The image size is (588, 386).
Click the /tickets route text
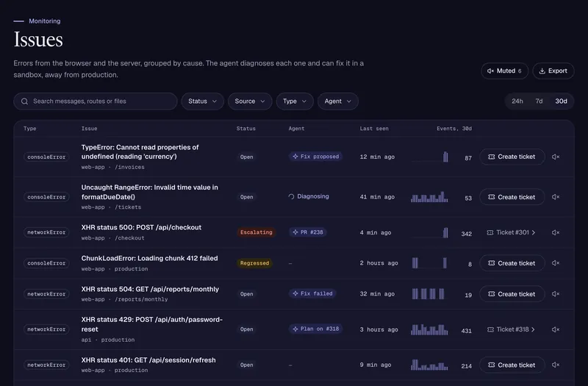click(x=128, y=207)
